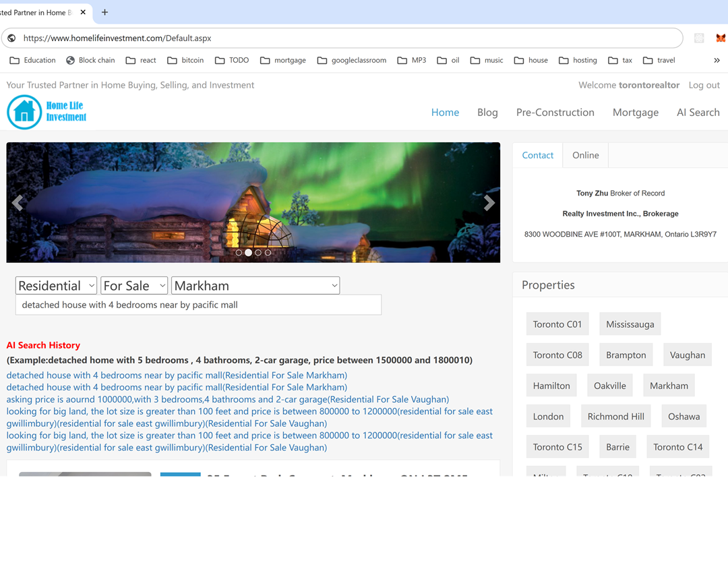Open the Barrie properties tag

click(x=618, y=447)
